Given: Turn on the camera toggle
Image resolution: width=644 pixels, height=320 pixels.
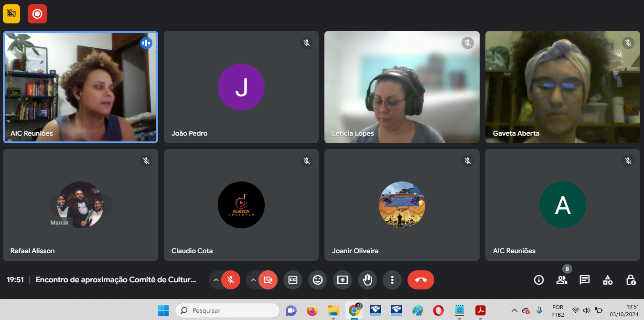Looking at the screenshot, I should pyautogui.click(x=268, y=280).
